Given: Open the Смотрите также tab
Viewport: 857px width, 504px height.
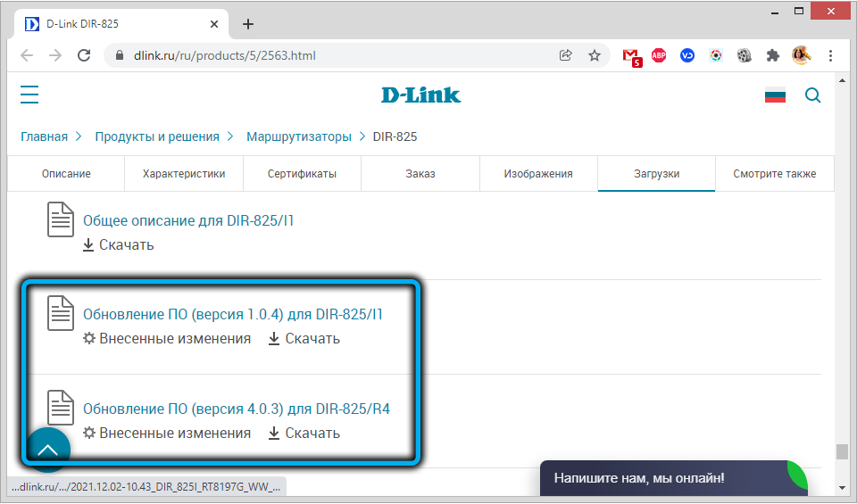Looking at the screenshot, I should click(774, 174).
